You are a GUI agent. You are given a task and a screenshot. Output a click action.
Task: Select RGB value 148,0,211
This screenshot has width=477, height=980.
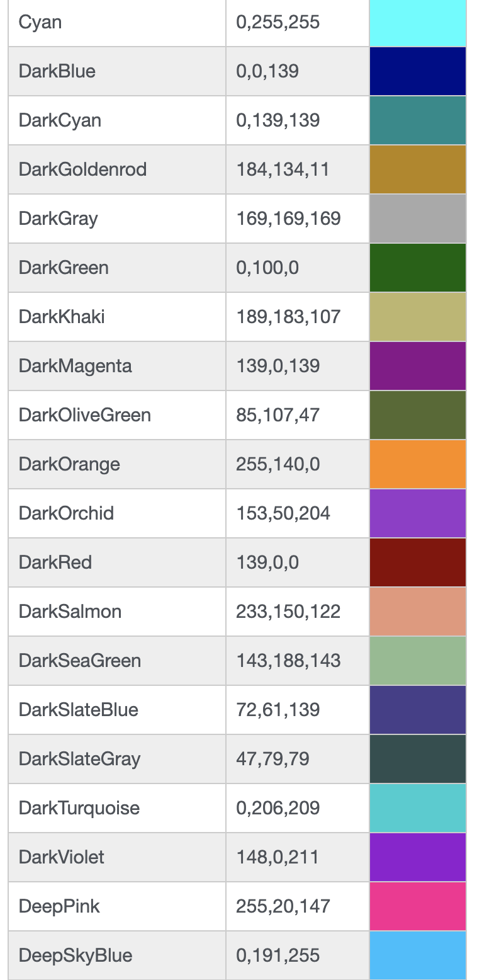click(278, 857)
